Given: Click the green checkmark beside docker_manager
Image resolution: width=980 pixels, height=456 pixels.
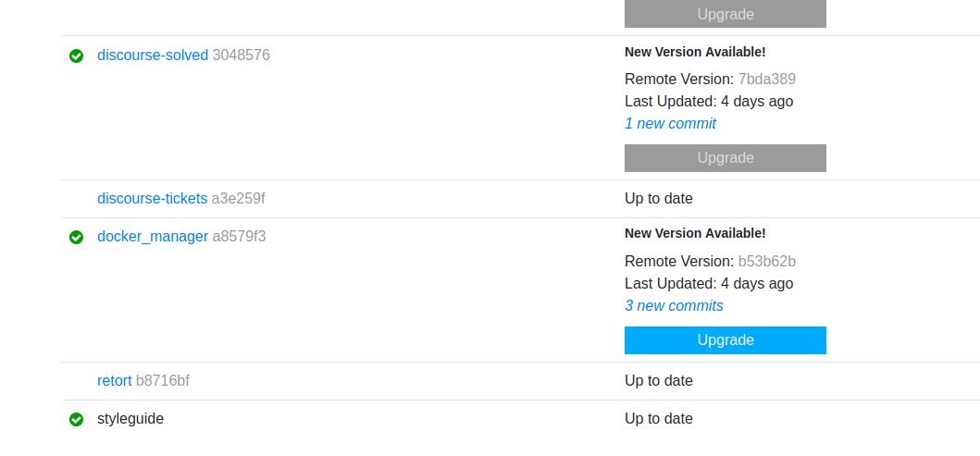Looking at the screenshot, I should coord(77,237).
